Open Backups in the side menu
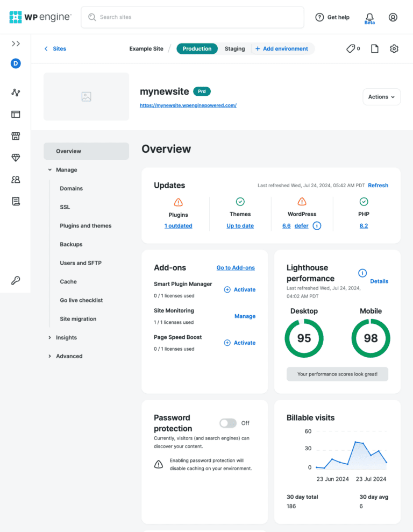The width and height of the screenshot is (413, 532). pos(71,244)
